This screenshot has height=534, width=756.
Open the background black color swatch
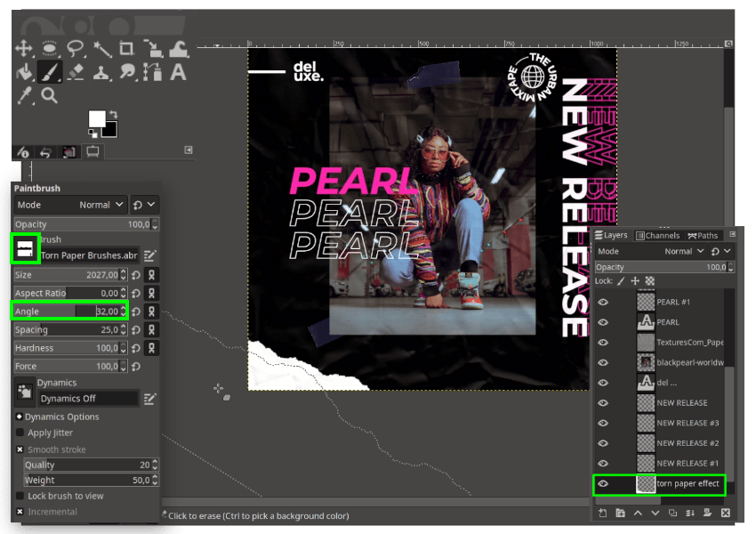tap(109, 129)
